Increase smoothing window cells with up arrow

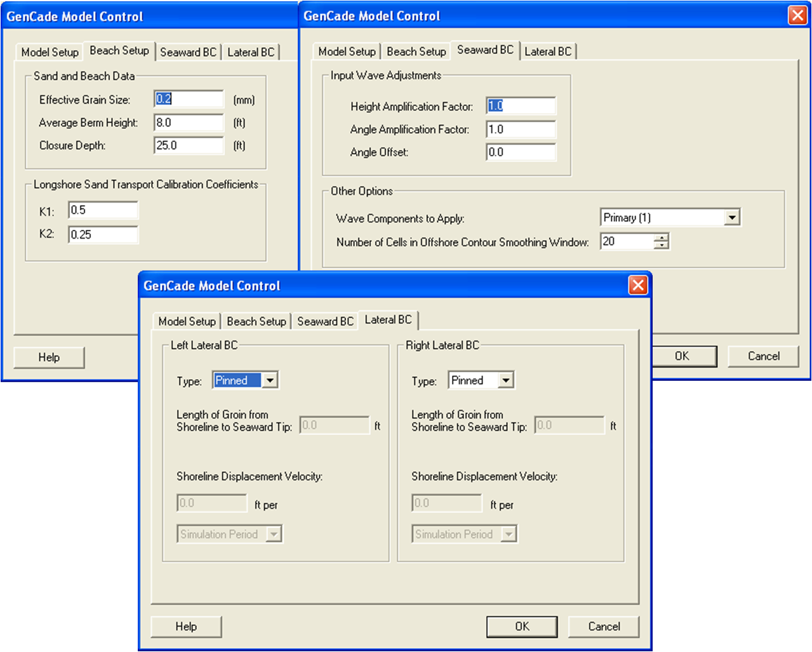pos(662,237)
